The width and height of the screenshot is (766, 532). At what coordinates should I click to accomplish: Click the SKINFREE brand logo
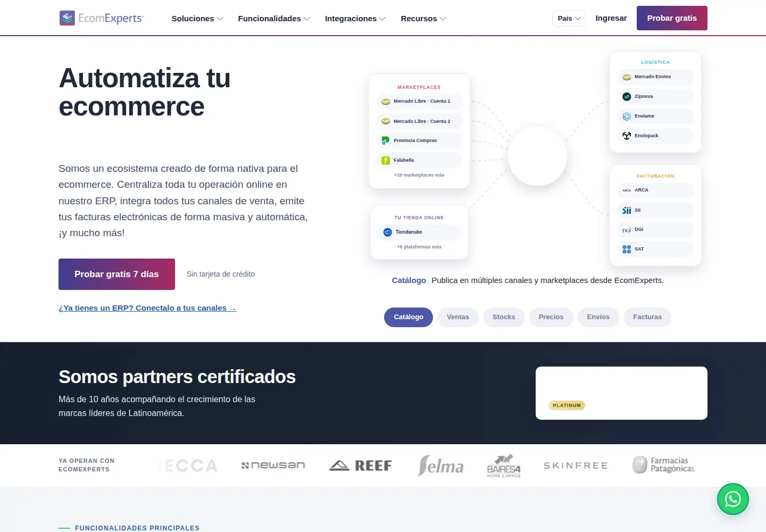[576, 465]
